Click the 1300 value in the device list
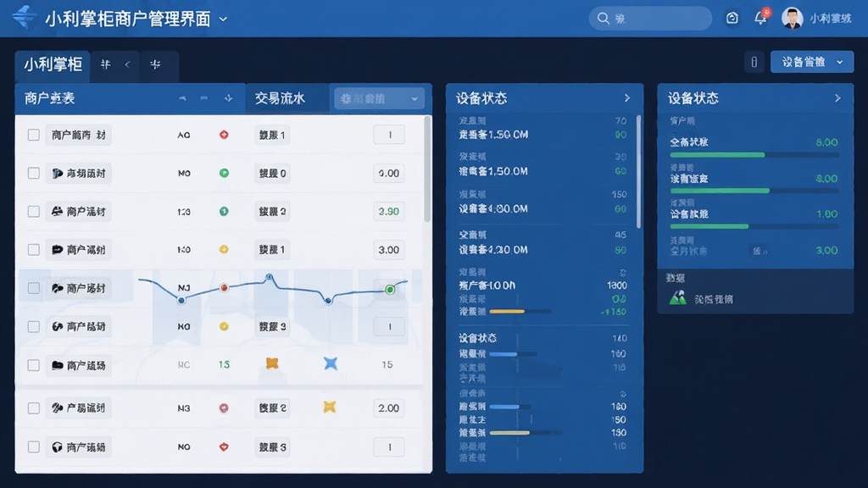This screenshot has height=488, width=868. (x=617, y=286)
